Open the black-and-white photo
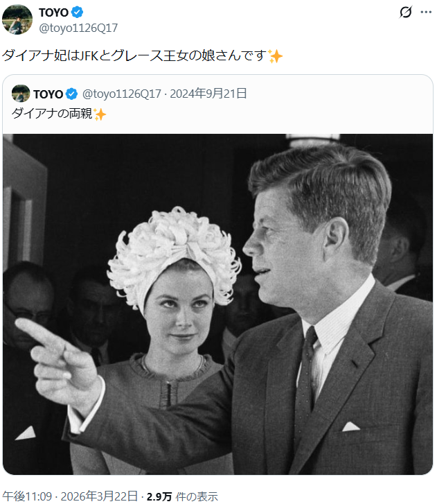437x504 pixels. click(217, 304)
